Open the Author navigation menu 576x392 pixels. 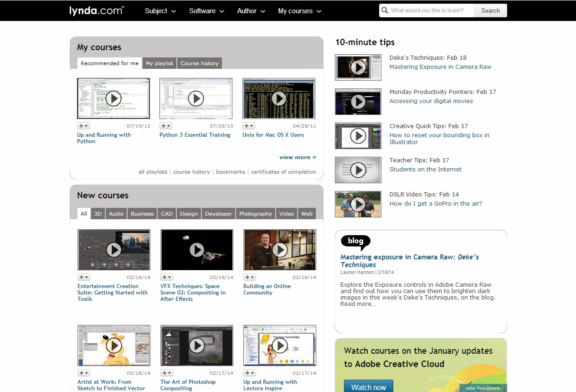[x=252, y=11]
